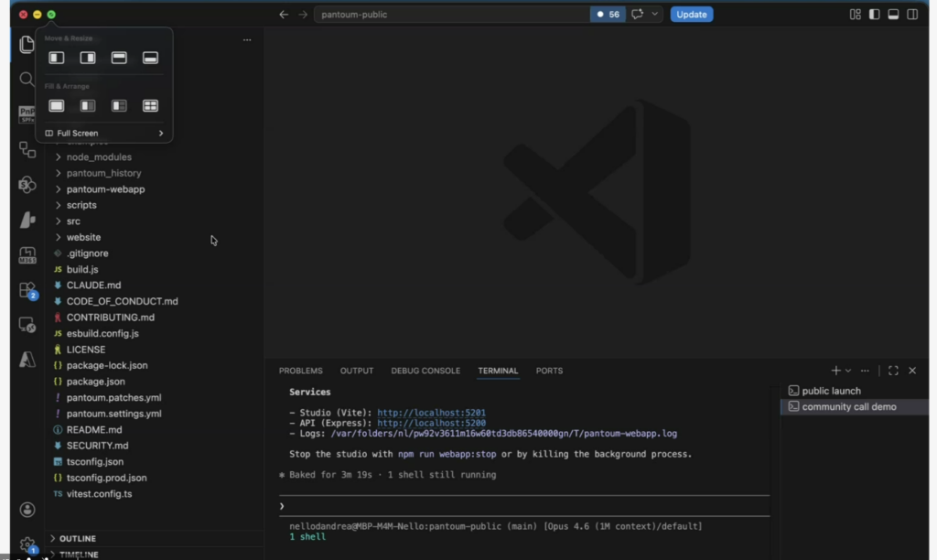Image resolution: width=937 pixels, height=560 pixels.
Task: Switch to the DEBUG CONSOLE tab
Action: (425, 371)
